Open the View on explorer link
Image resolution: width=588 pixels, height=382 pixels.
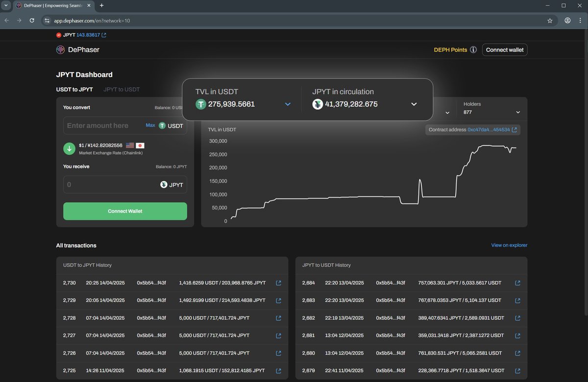509,245
